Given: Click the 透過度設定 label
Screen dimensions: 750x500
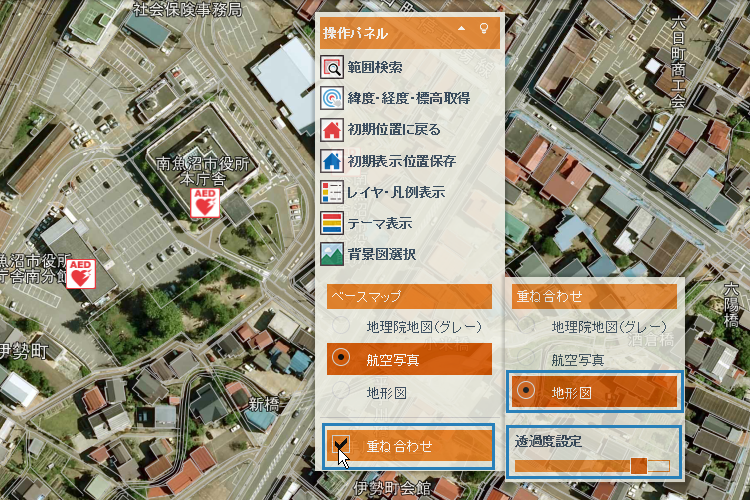Looking at the screenshot, I should 548,441.
